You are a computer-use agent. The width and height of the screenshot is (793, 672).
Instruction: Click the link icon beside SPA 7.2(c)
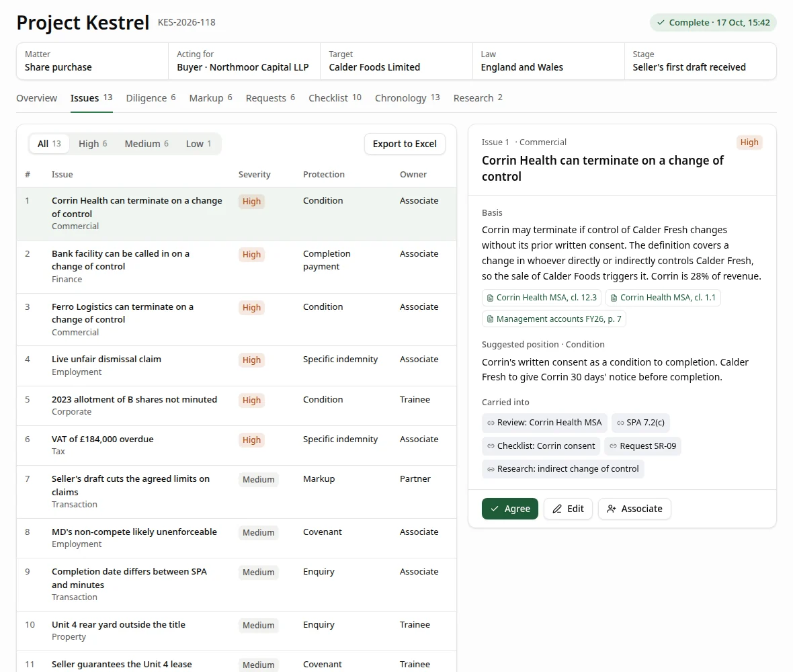[x=620, y=423]
